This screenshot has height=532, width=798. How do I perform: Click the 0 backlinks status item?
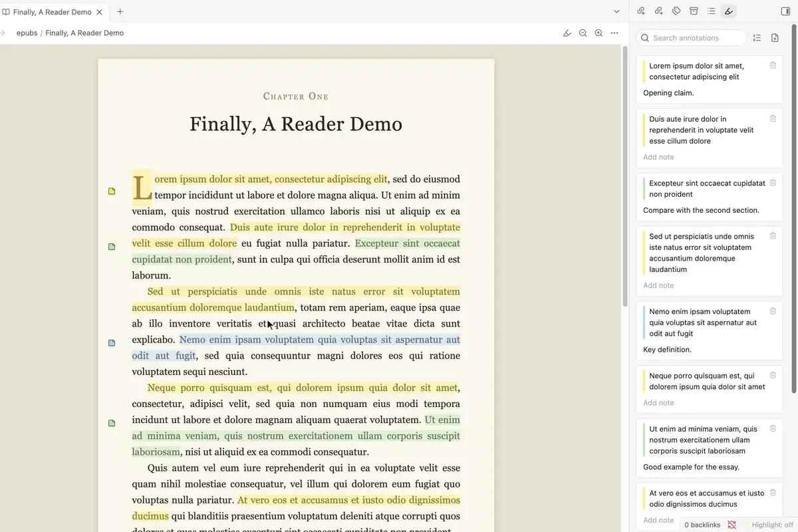702,525
